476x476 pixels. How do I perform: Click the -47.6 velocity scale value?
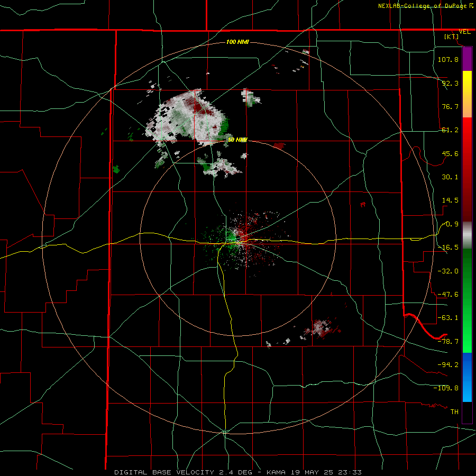(448, 295)
